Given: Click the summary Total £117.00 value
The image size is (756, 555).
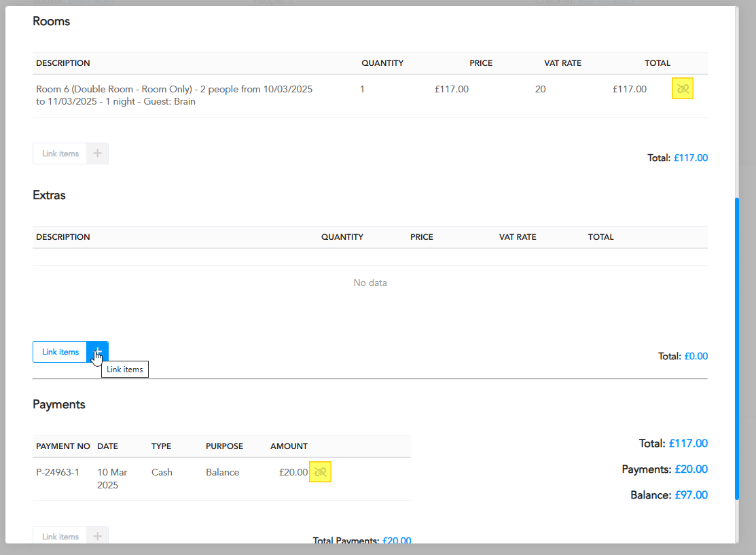Looking at the screenshot, I should 688,444.
